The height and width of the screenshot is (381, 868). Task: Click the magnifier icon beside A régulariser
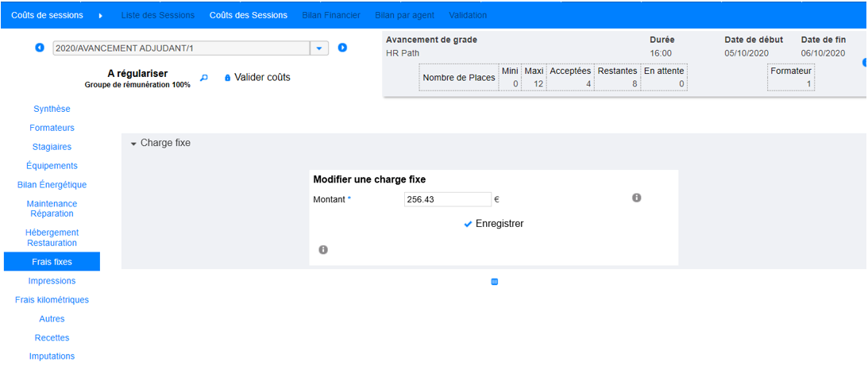(x=203, y=78)
